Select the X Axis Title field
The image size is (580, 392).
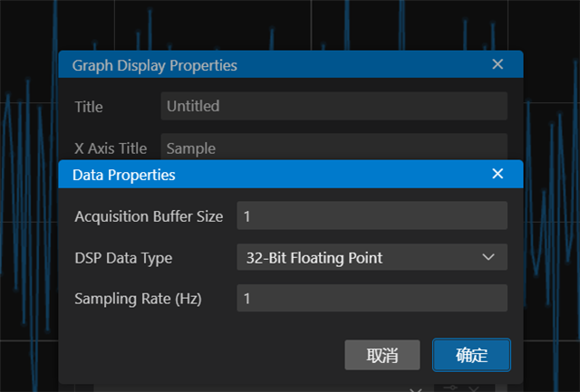333,147
